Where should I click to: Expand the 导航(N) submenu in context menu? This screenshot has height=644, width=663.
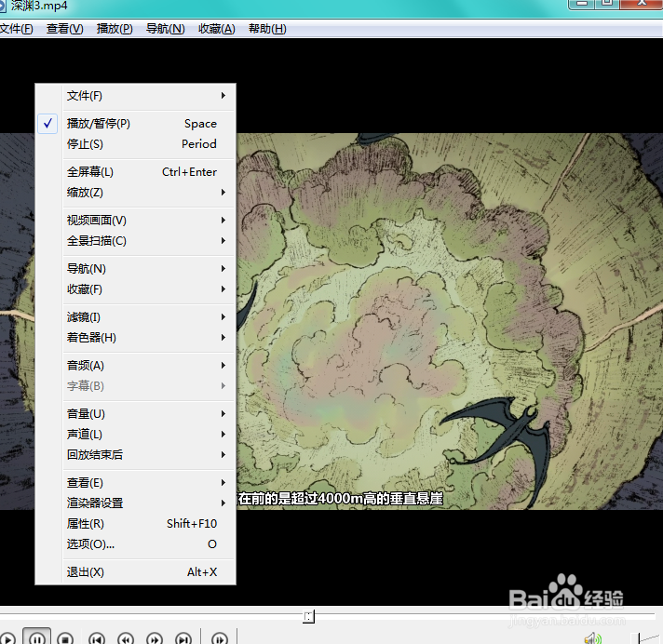[x=135, y=269]
